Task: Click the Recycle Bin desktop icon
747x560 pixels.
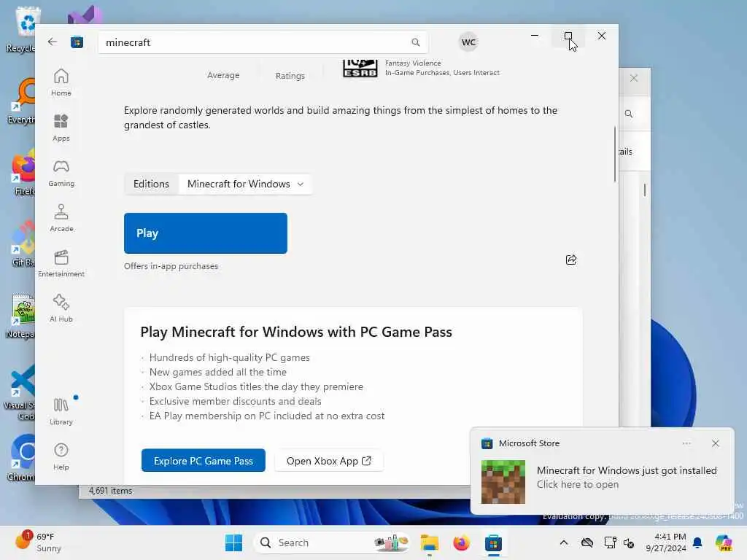Action: (x=22, y=30)
